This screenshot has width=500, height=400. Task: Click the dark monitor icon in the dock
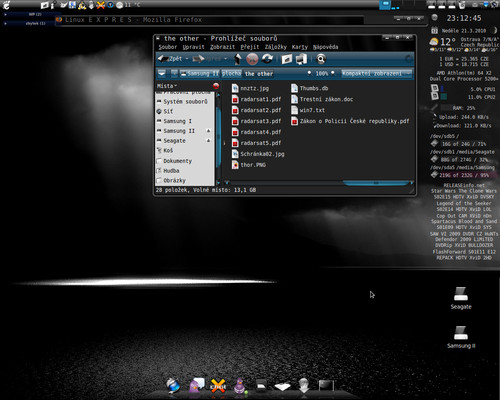coord(326,386)
